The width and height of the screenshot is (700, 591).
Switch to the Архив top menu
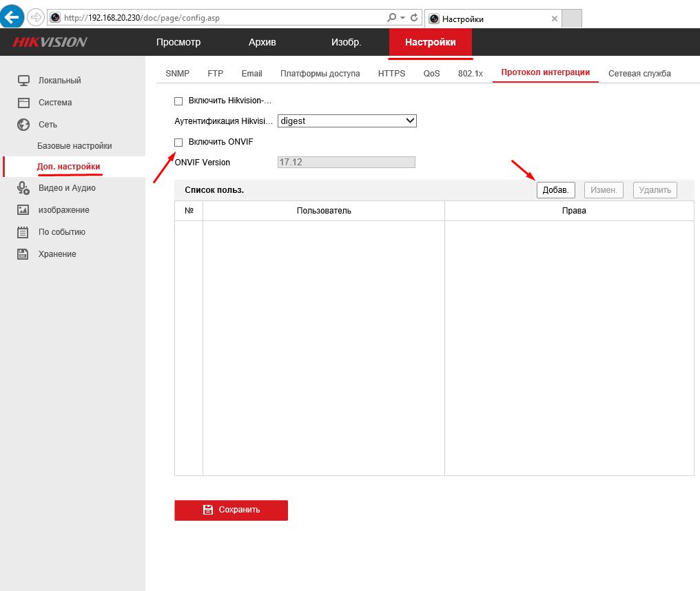(262, 43)
